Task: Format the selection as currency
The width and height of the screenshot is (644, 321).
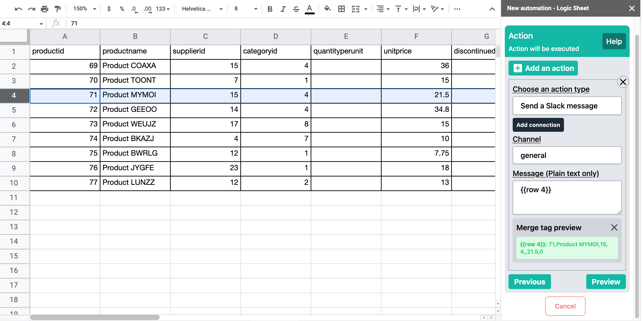Action: pyautogui.click(x=109, y=9)
